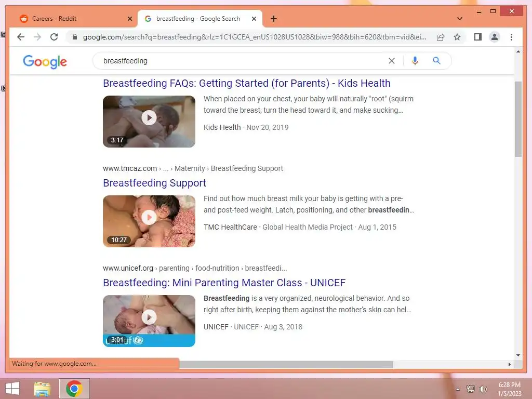Open the Chrome side panel
The width and height of the screenshot is (532, 399).
[478, 37]
